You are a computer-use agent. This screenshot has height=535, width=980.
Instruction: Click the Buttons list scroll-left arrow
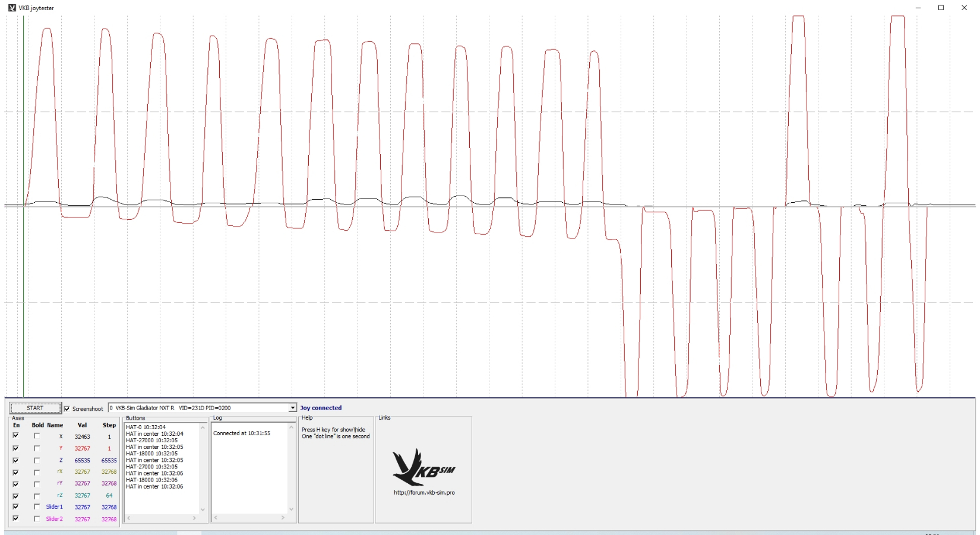tap(128, 518)
